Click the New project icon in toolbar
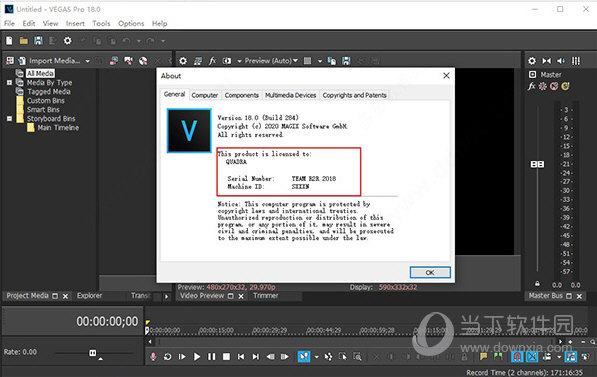 [x=9, y=41]
